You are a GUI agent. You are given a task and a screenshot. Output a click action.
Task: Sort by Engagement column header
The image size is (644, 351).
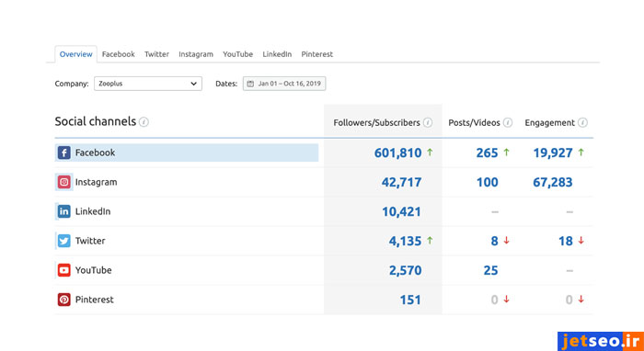(x=550, y=122)
